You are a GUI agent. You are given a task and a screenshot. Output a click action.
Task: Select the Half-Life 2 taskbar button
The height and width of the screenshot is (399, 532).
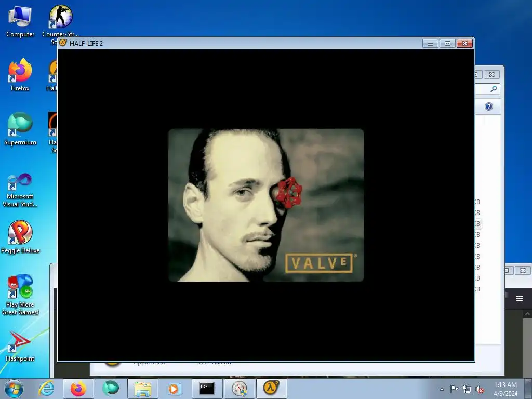(271, 389)
